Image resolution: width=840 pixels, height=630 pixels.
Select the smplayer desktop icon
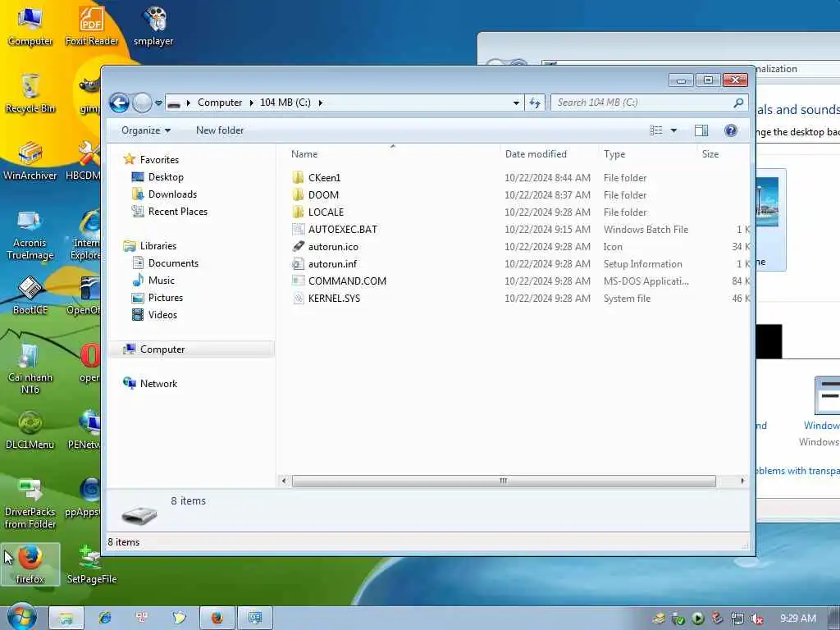(x=153, y=27)
